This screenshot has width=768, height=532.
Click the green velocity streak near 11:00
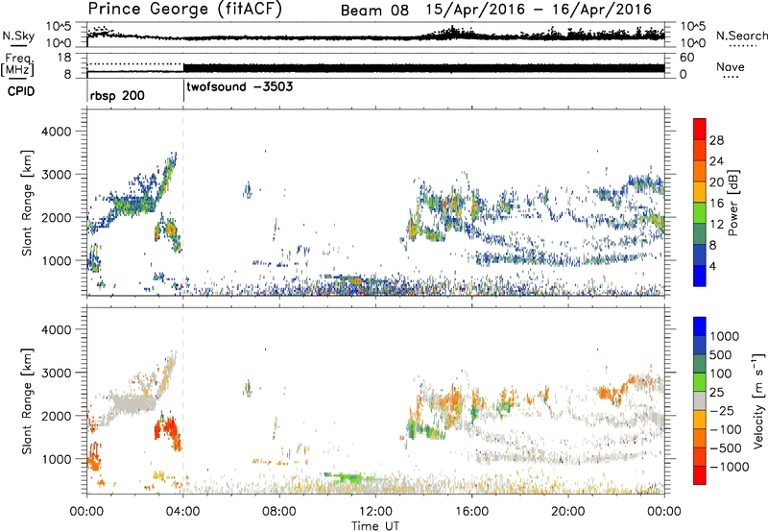[347, 477]
